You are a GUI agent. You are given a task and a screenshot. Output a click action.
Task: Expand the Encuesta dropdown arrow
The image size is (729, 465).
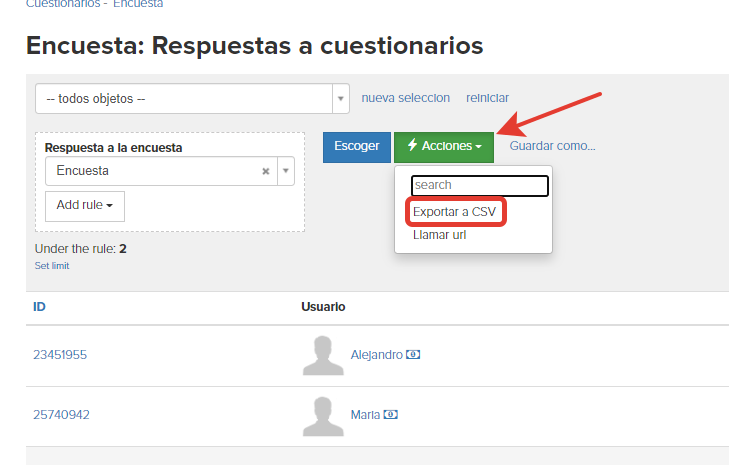(286, 171)
